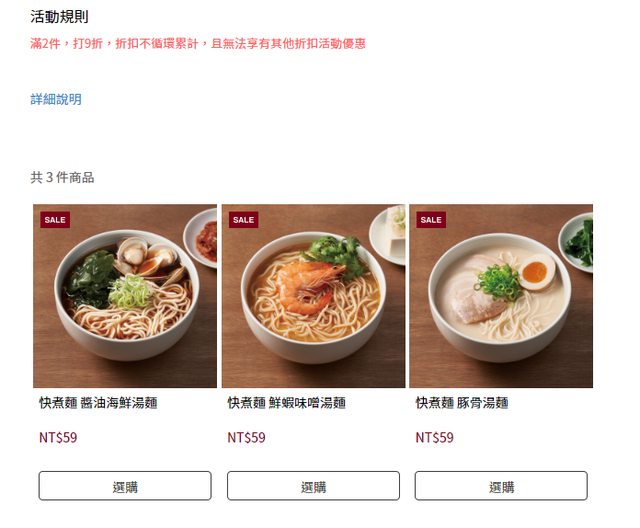Open the 醬油海鮮湯麵 product image
The height and width of the screenshot is (528, 640).
125,296
